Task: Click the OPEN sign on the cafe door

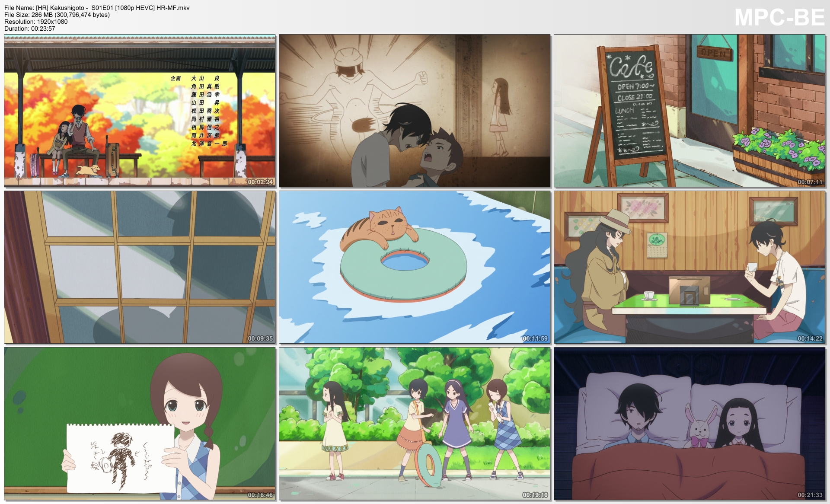Action: [x=714, y=54]
